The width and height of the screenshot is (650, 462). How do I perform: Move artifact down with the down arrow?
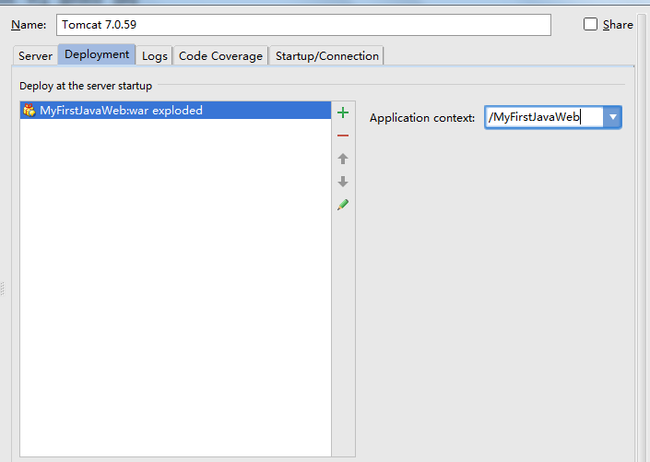click(x=343, y=182)
